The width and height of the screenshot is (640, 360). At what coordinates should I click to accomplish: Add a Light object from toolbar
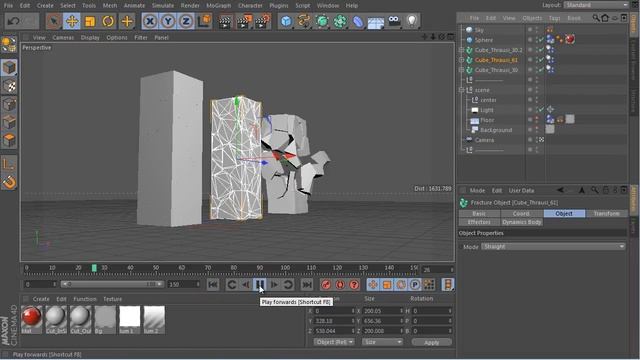coord(412,21)
